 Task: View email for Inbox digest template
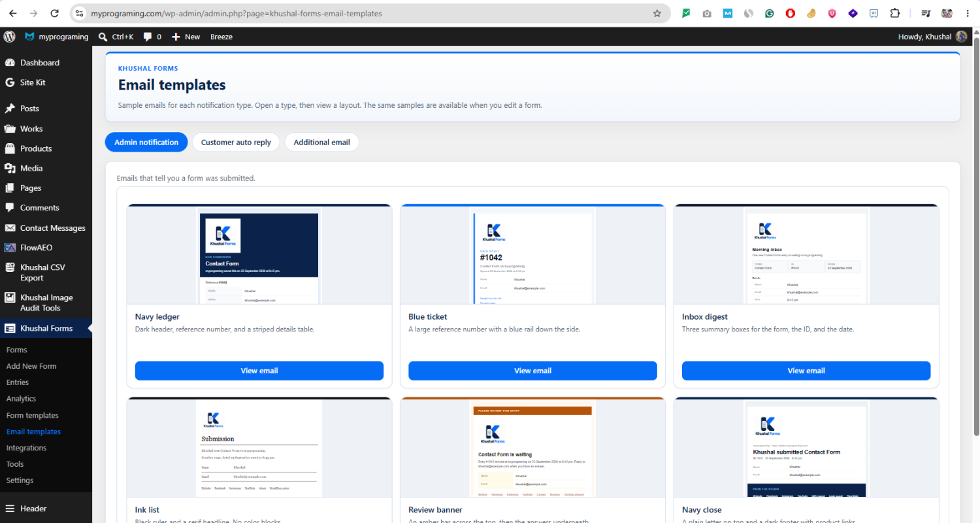pyautogui.click(x=806, y=371)
